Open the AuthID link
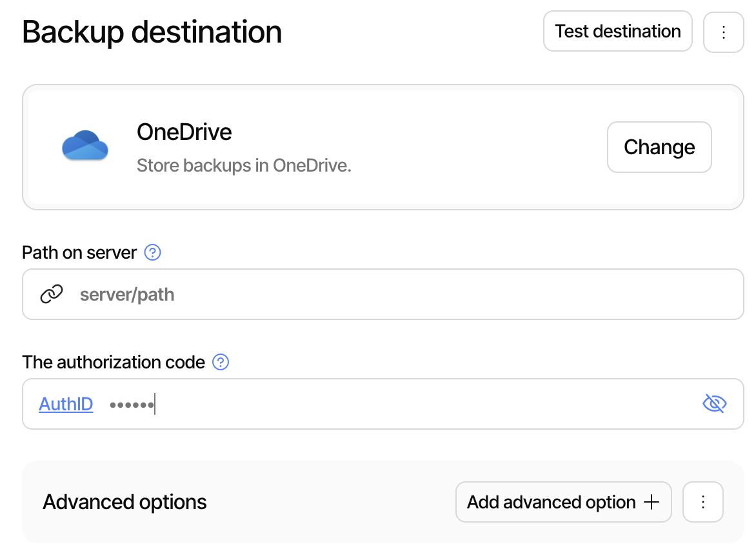 (65, 404)
